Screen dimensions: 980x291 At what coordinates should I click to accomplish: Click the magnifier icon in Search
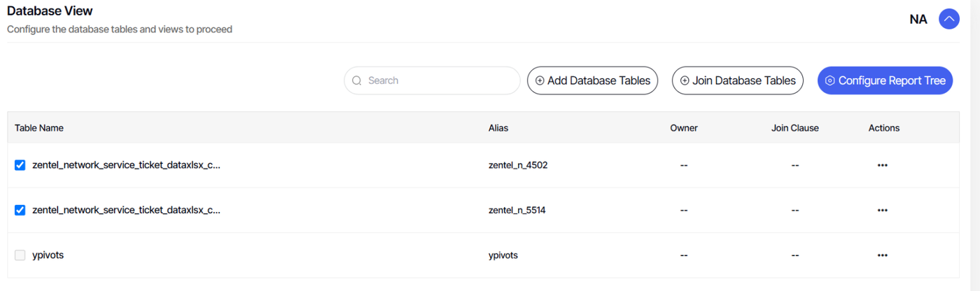(x=357, y=80)
